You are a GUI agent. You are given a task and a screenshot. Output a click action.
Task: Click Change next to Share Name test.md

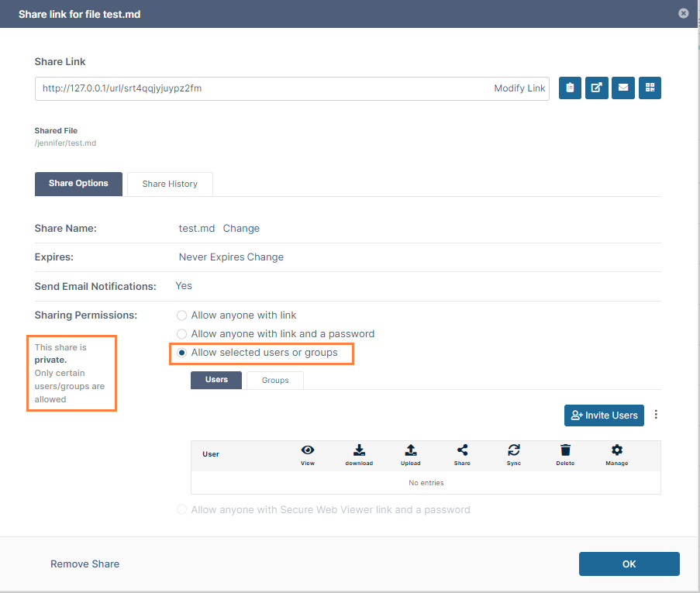point(241,229)
